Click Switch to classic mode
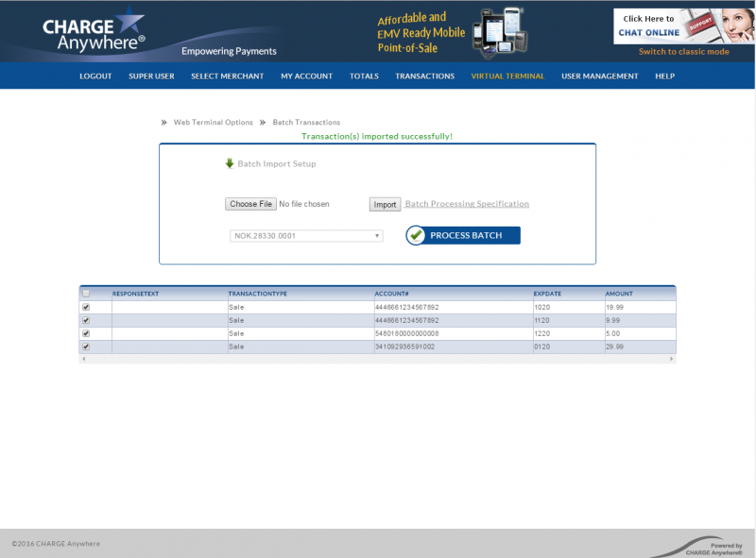This screenshot has width=756, height=558. pyautogui.click(x=684, y=52)
